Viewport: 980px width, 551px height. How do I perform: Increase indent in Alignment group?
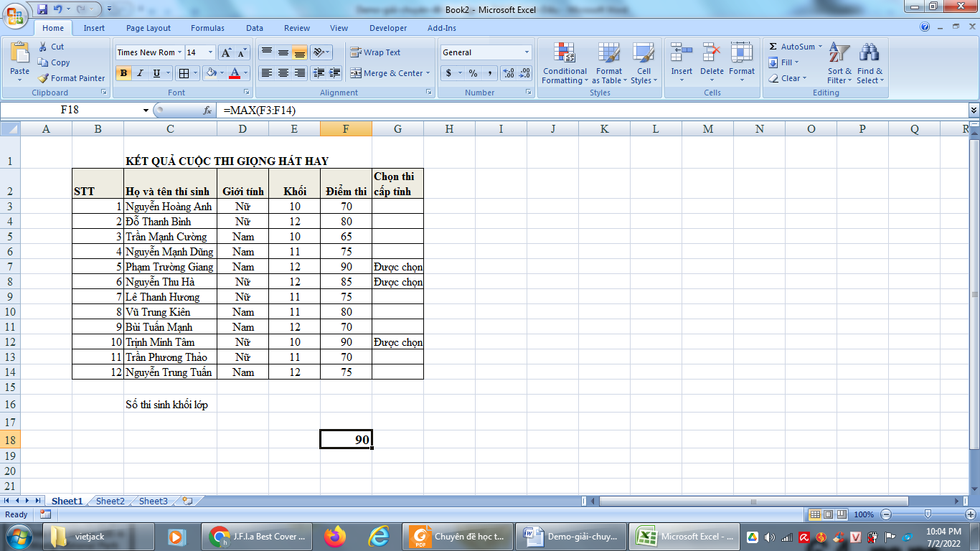pyautogui.click(x=334, y=73)
